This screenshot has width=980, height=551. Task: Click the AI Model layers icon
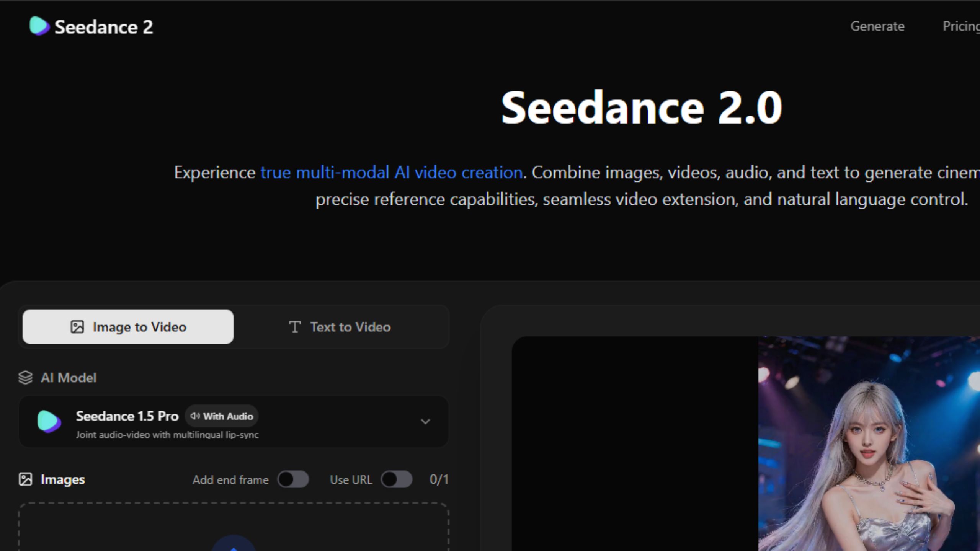(x=26, y=378)
